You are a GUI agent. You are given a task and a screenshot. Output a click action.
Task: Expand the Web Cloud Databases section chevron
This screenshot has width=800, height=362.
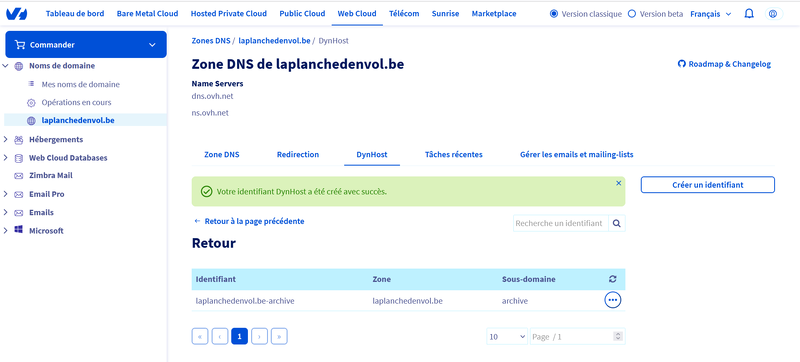tap(6, 158)
